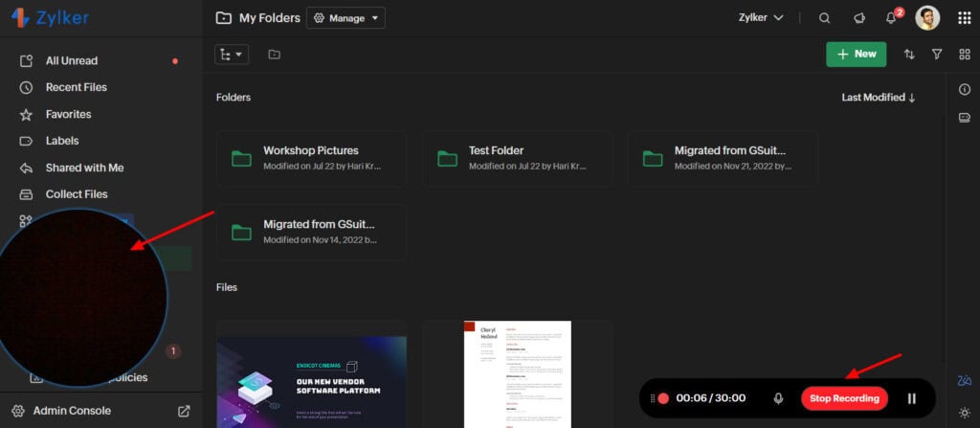Open the notifications bell
The width and height of the screenshot is (980, 428).
tap(893, 17)
